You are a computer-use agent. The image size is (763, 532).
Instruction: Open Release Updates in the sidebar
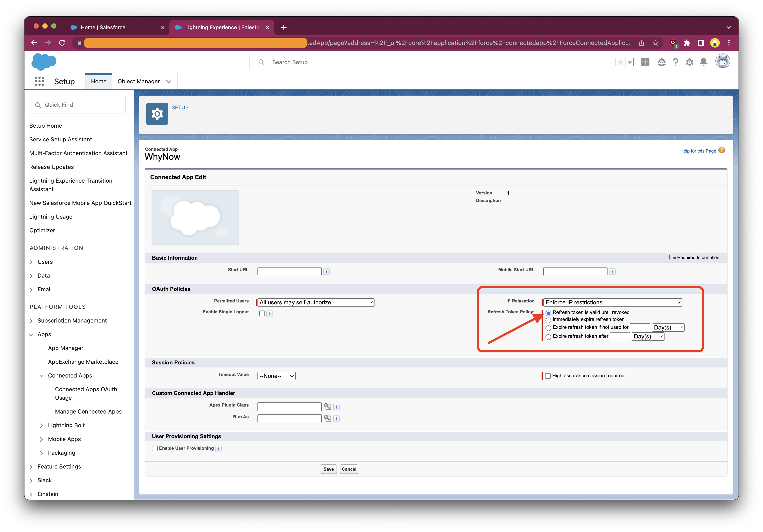coord(52,167)
